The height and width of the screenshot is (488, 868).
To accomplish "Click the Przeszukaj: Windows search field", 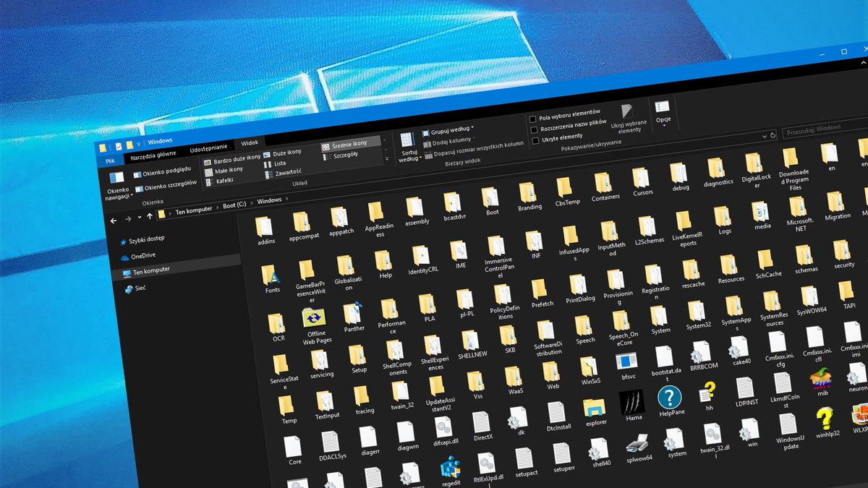I will pos(827,129).
